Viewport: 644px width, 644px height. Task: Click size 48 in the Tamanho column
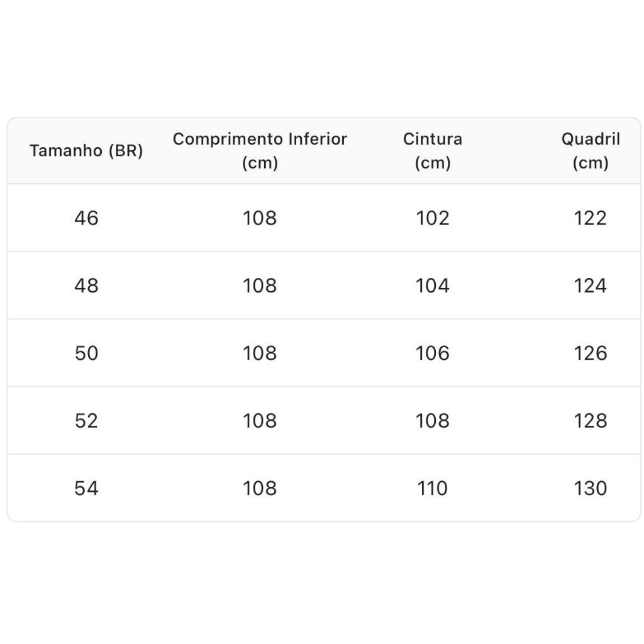(x=86, y=286)
